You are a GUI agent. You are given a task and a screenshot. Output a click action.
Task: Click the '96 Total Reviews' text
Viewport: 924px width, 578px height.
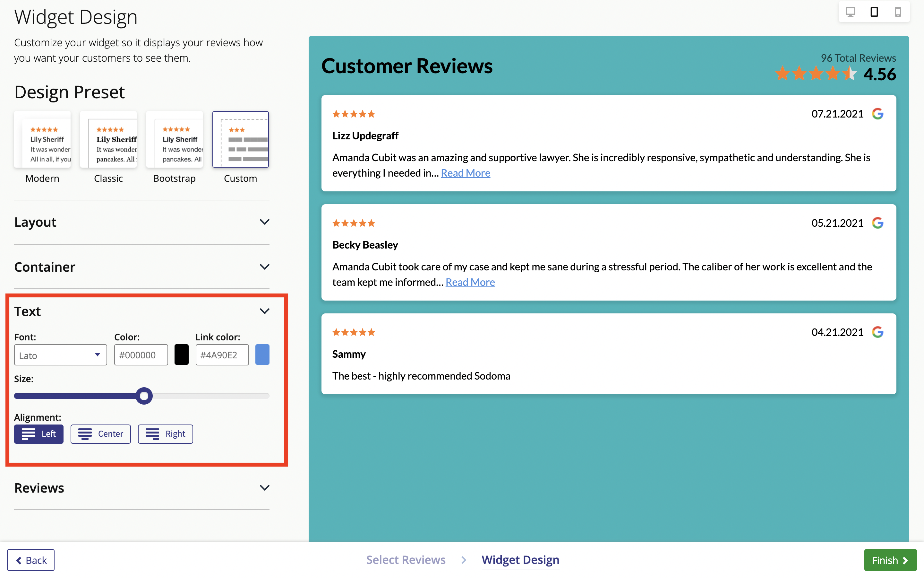point(858,58)
